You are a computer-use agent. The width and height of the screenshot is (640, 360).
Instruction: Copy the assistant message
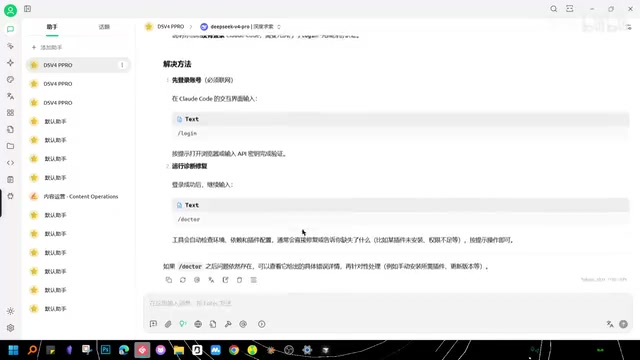pos(169,280)
